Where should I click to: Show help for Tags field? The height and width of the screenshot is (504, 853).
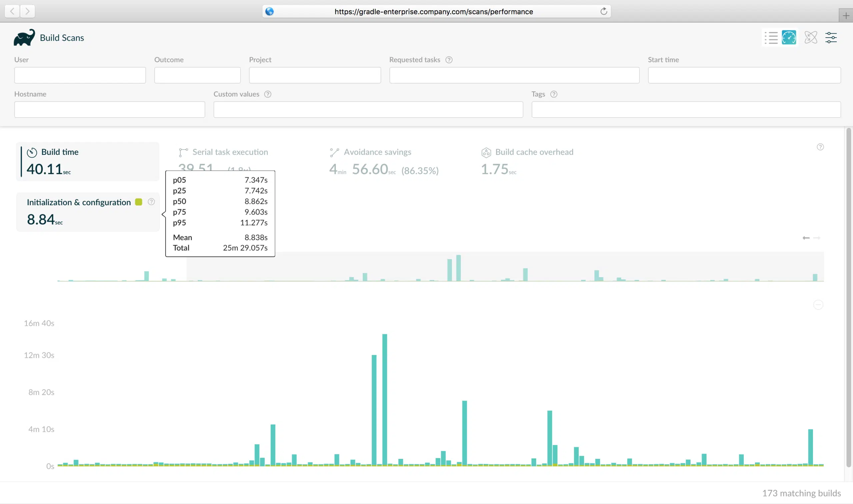(554, 94)
